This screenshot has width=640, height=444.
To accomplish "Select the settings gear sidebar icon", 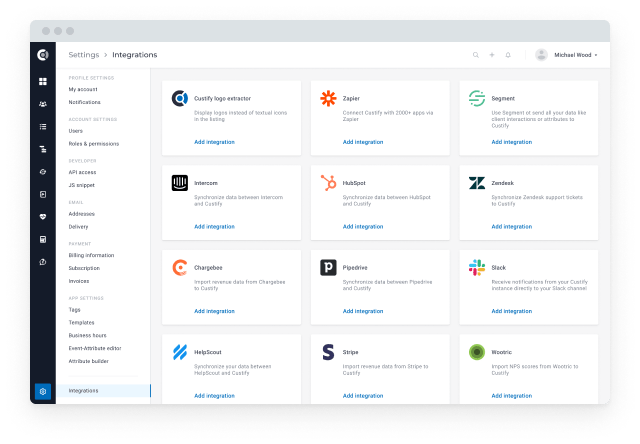I will 43,391.
